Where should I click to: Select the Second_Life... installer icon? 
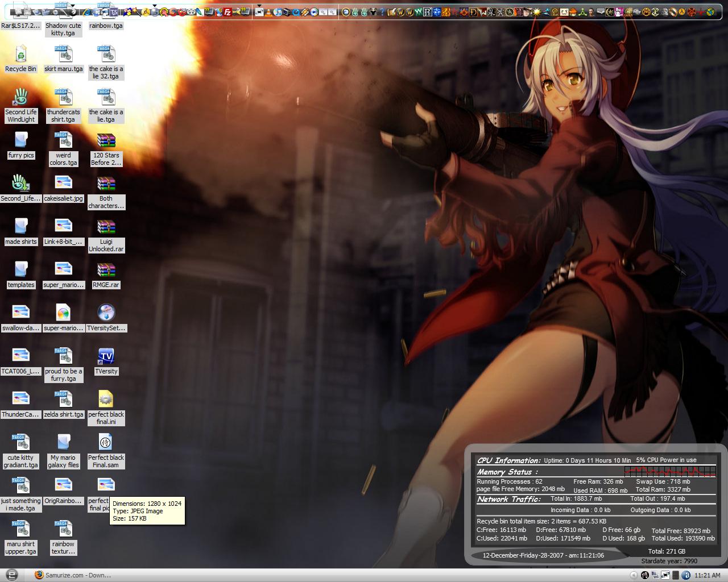point(21,188)
